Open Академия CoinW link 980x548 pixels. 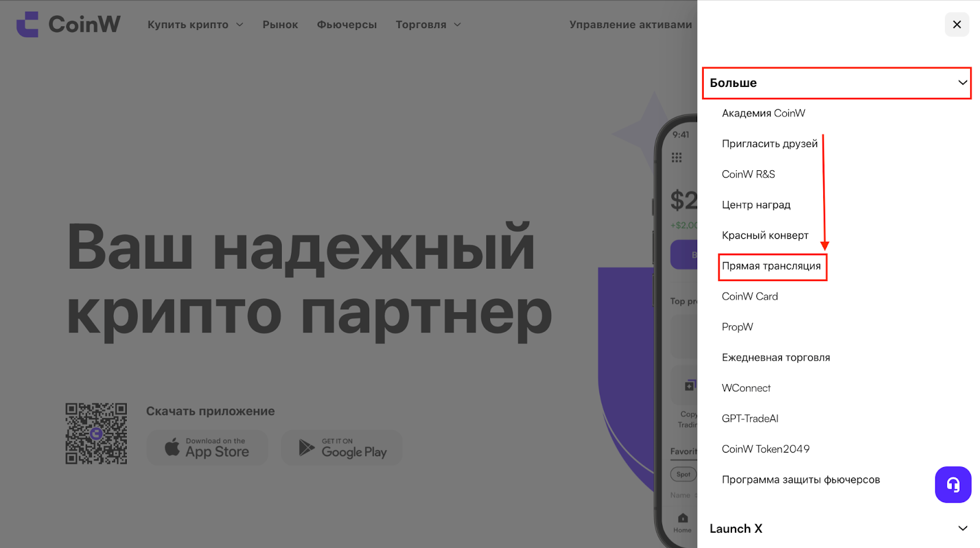763,113
